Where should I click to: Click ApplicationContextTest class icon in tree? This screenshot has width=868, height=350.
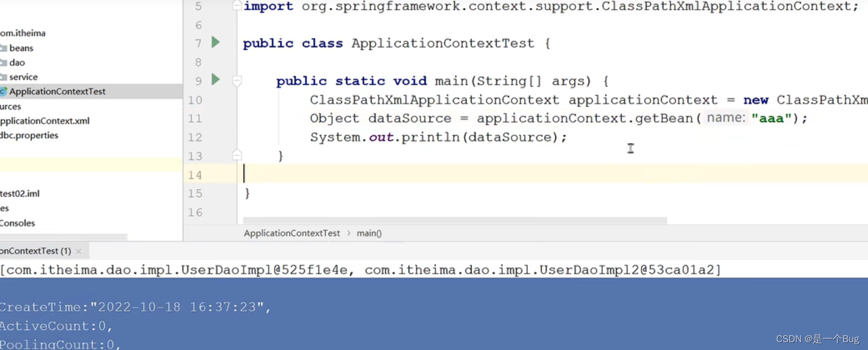point(3,91)
